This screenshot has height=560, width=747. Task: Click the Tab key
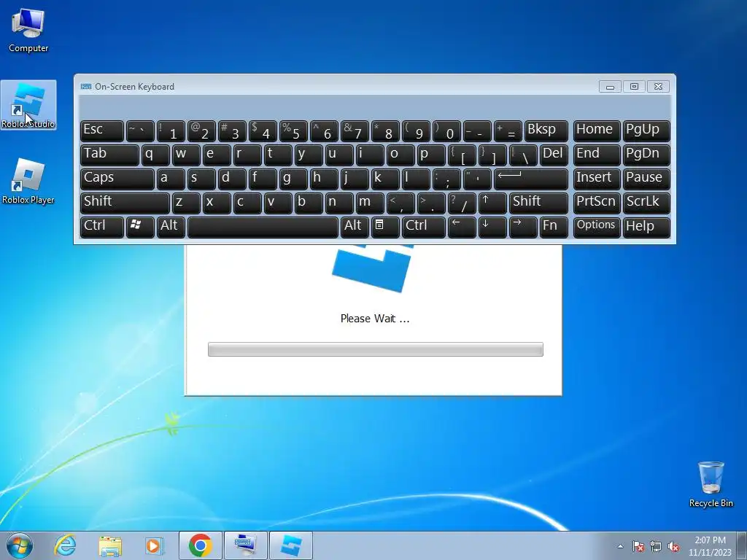click(109, 155)
